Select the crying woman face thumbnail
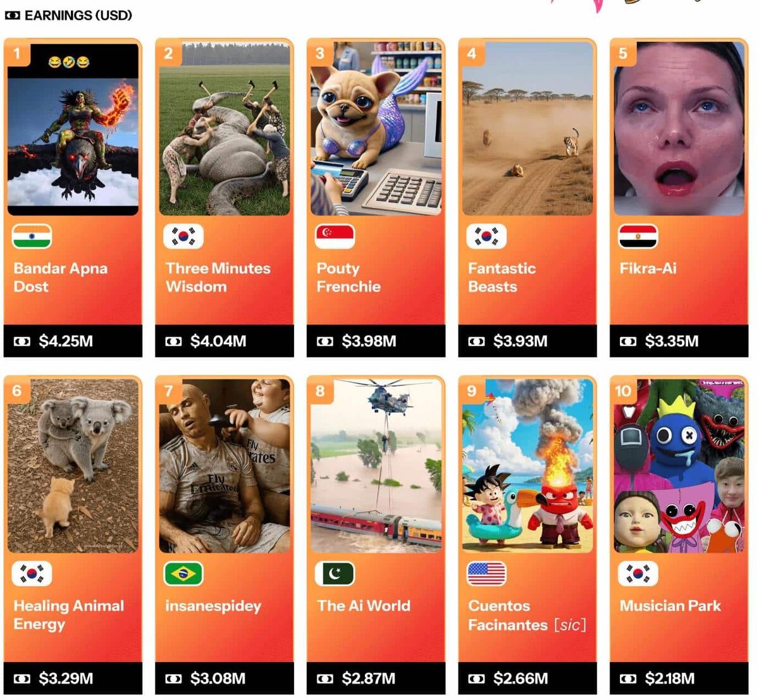 679,129
